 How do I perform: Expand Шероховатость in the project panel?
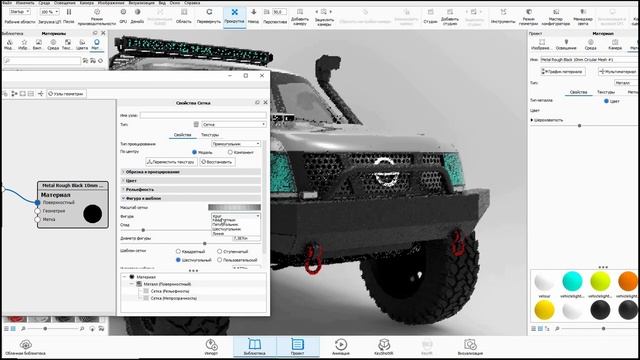click(532, 120)
